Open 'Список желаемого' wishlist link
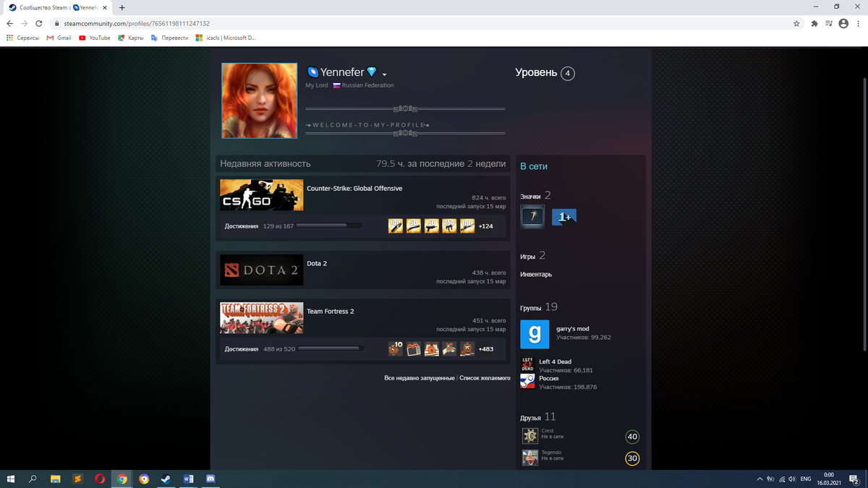The height and width of the screenshot is (488, 868). [485, 378]
